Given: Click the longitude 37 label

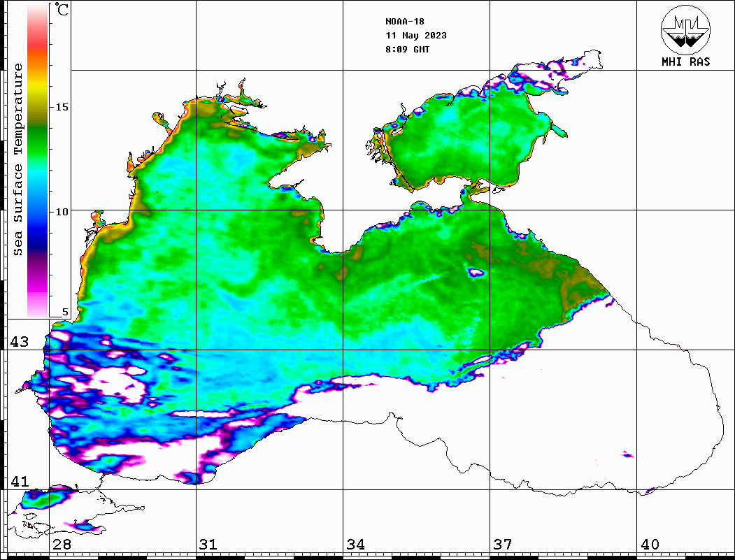Looking at the screenshot, I should pos(502,545).
